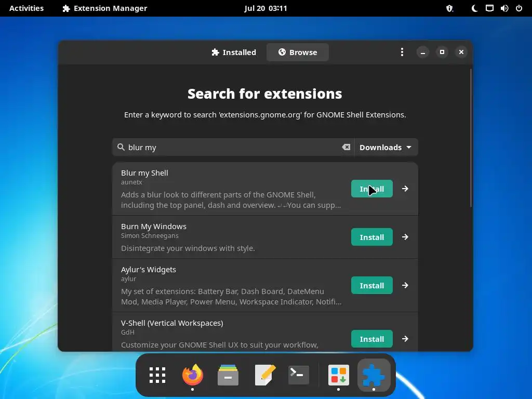Switch to the Browse tab
Image resolution: width=532 pixels, height=399 pixels.
point(298,52)
